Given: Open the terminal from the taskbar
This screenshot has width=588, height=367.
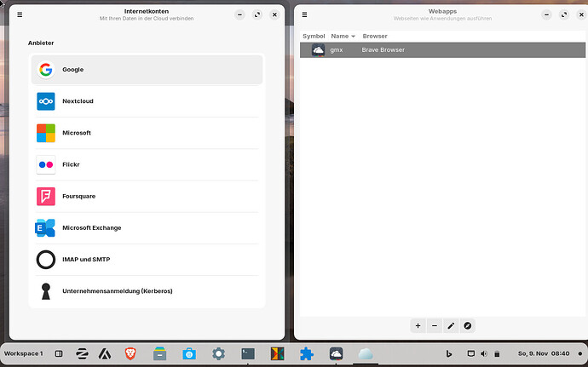Looking at the screenshot, I should 248,353.
